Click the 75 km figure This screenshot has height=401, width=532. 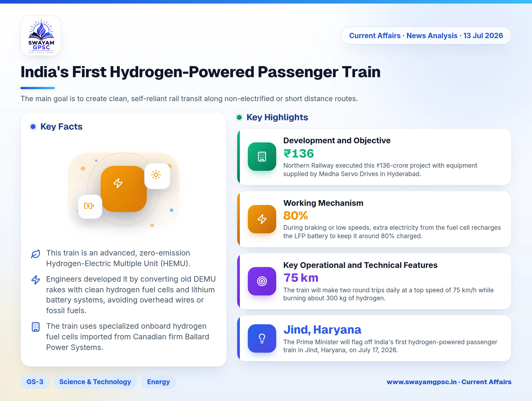(x=301, y=278)
